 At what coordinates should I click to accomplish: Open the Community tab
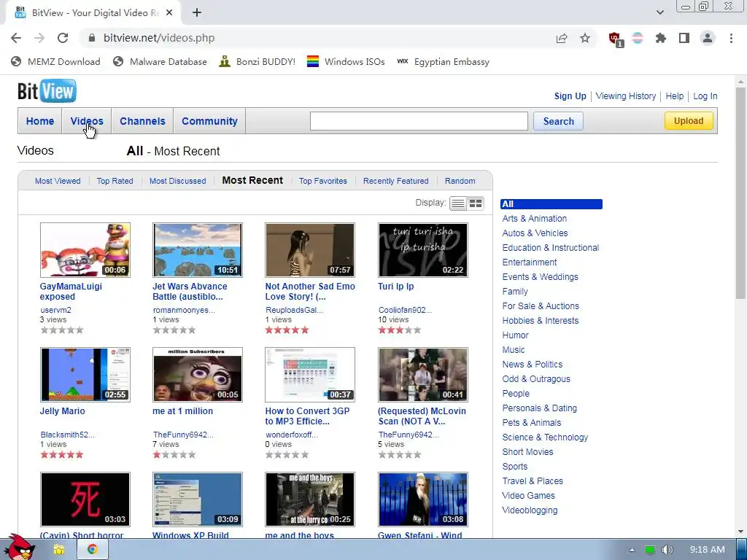209,121
